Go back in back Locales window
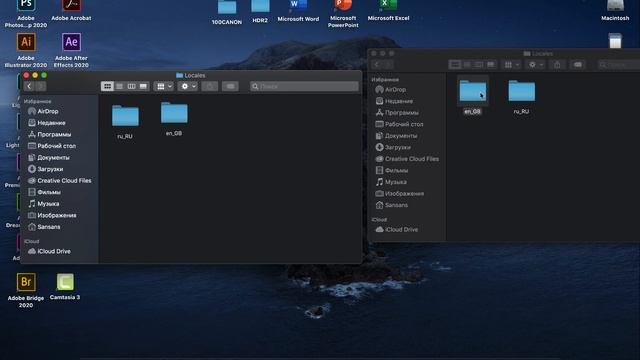Image resolution: width=640 pixels, height=360 pixels. pos(377,64)
